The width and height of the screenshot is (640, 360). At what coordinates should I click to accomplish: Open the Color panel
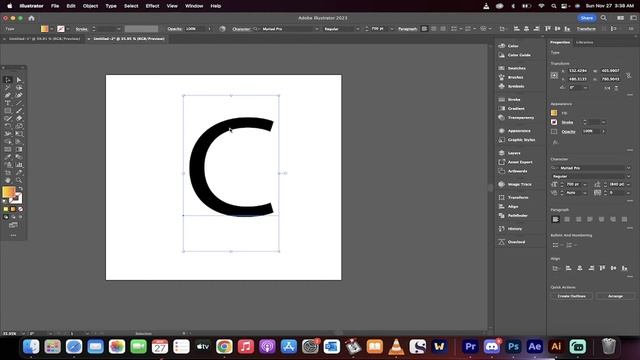tap(514, 46)
